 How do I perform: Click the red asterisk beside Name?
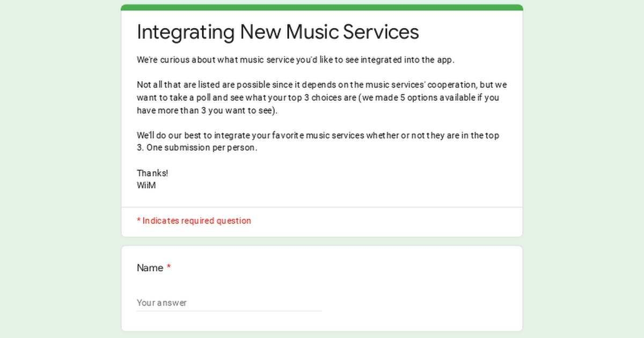coord(169,268)
